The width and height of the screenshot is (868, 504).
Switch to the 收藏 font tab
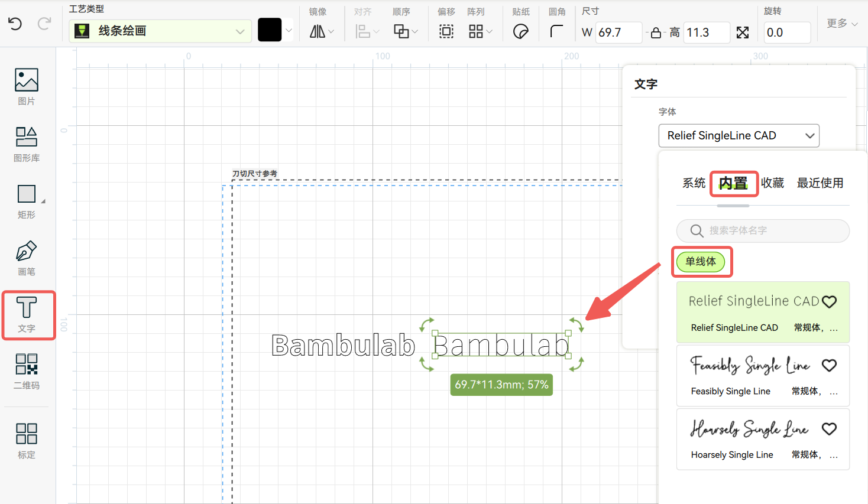(x=772, y=183)
